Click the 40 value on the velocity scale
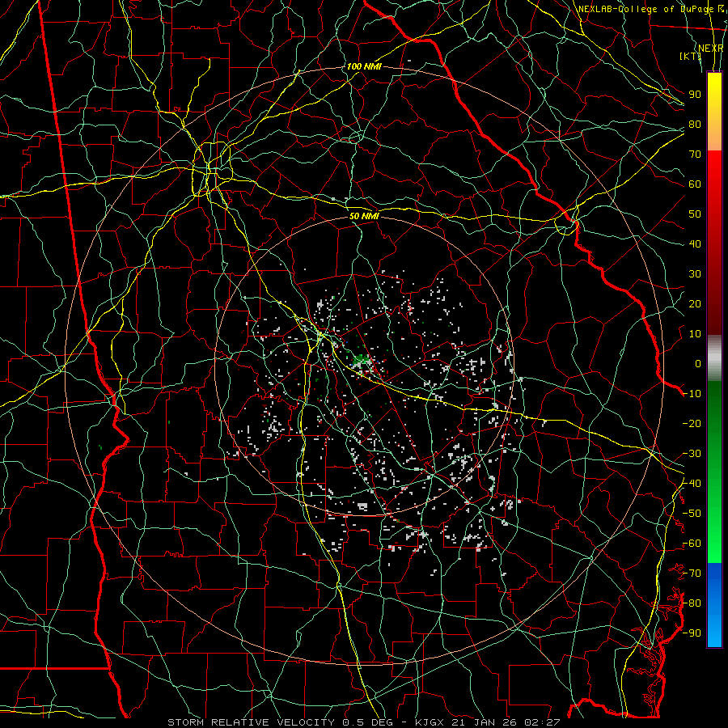Image resolution: width=728 pixels, height=728 pixels. point(695,243)
